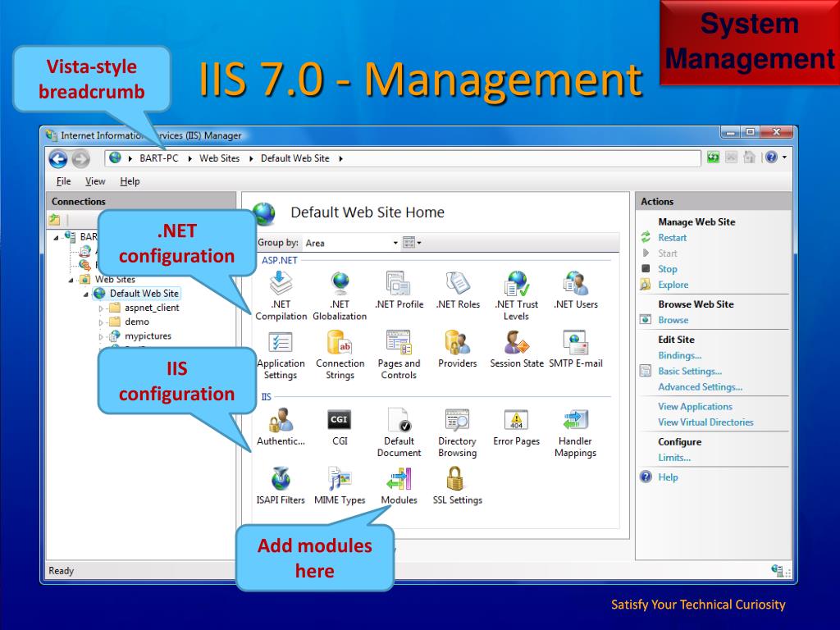Open MIME Types feature
This screenshot has height=630, width=840.
coord(340,486)
